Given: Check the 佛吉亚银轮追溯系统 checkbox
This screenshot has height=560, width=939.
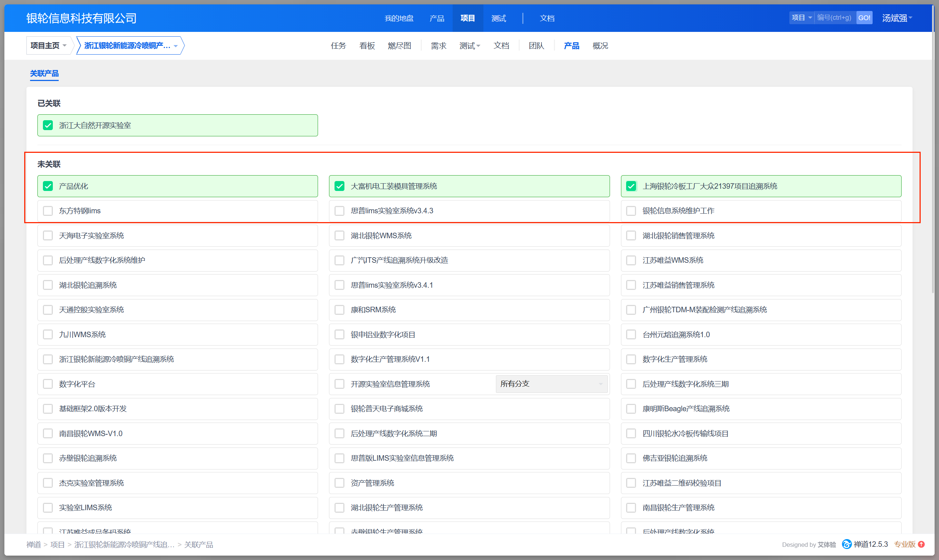Looking at the screenshot, I should [631, 458].
